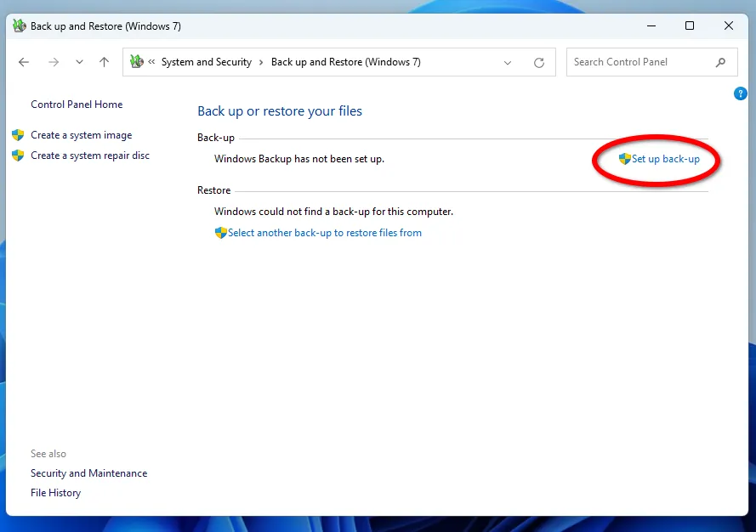Open the address bar history dropdown
This screenshot has width=756, height=532.
508,61
